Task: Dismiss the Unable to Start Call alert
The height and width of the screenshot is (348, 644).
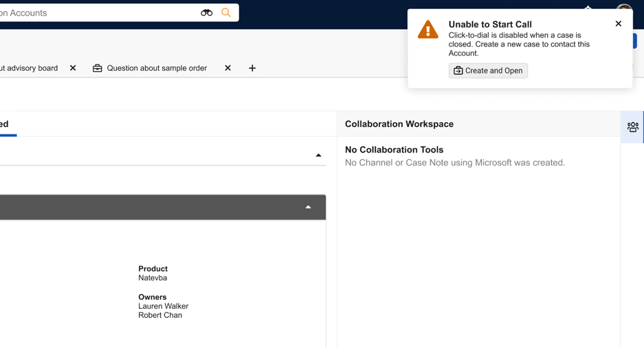Action: pyautogui.click(x=618, y=24)
